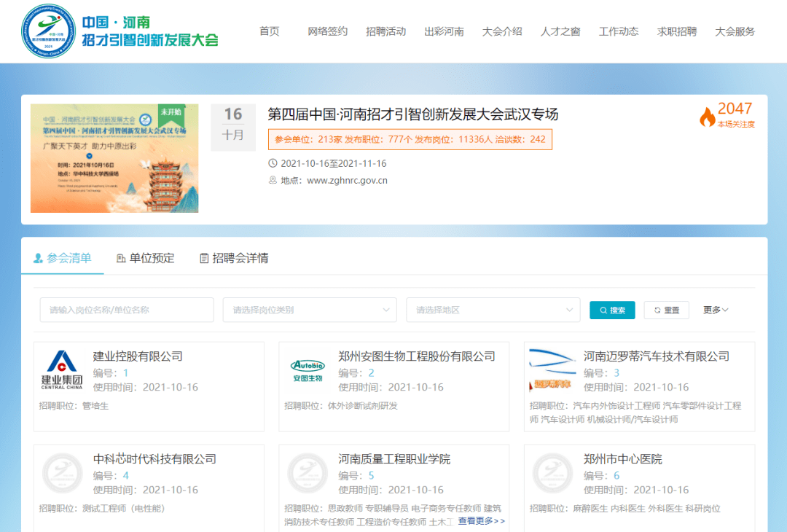Switch to the 参会清单 tab

(62, 258)
